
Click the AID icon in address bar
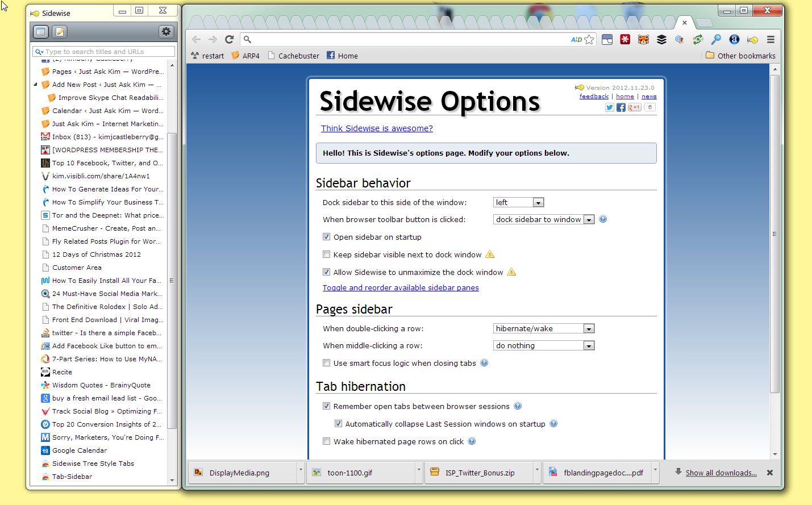(576, 39)
